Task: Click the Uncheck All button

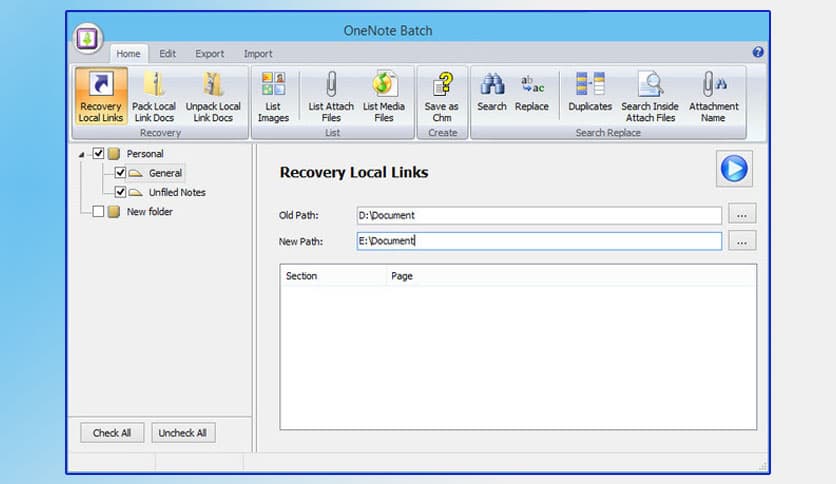Action: point(183,433)
